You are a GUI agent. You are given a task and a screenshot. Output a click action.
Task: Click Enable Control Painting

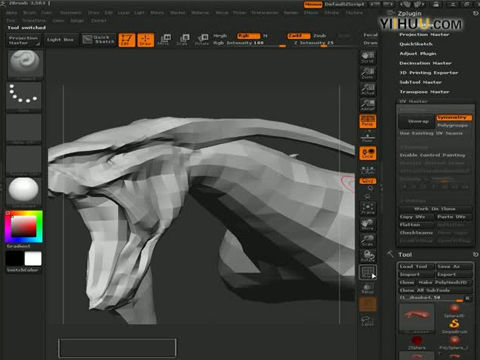pyautogui.click(x=432, y=155)
